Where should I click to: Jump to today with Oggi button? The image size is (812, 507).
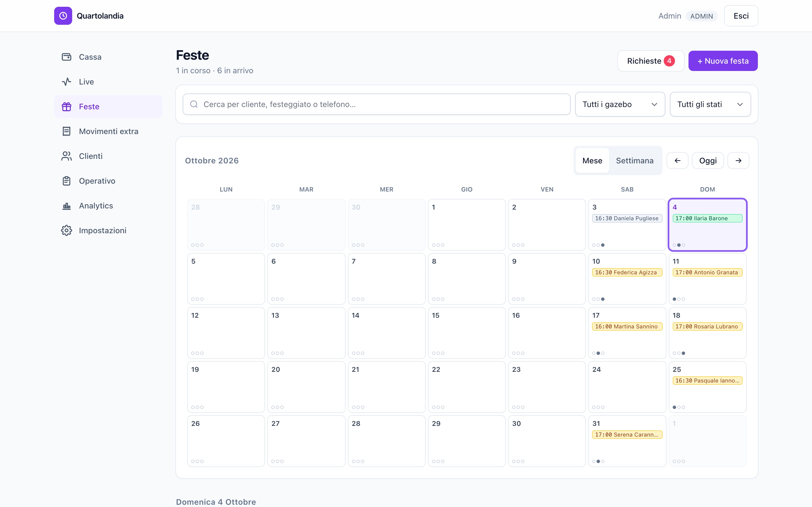708,161
